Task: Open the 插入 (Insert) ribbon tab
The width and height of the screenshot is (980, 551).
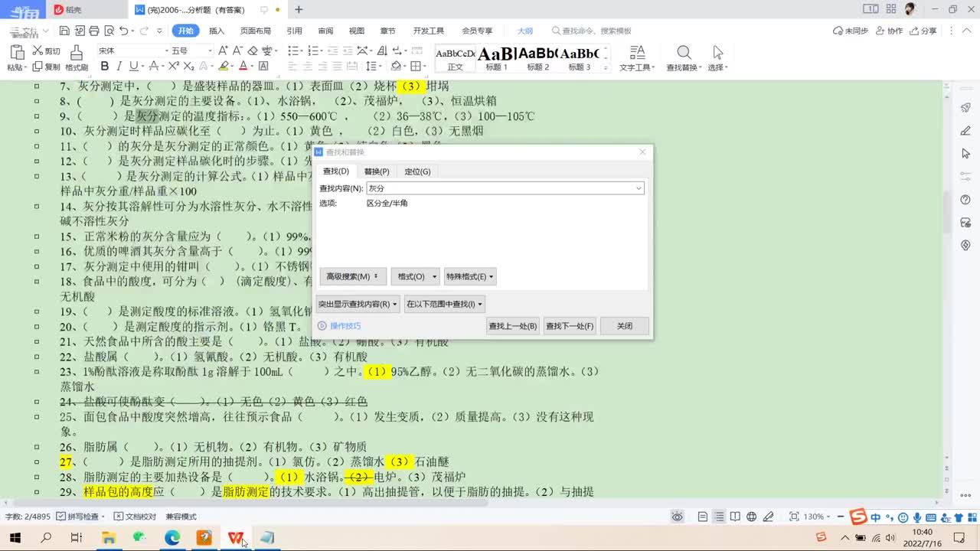Action: click(217, 31)
